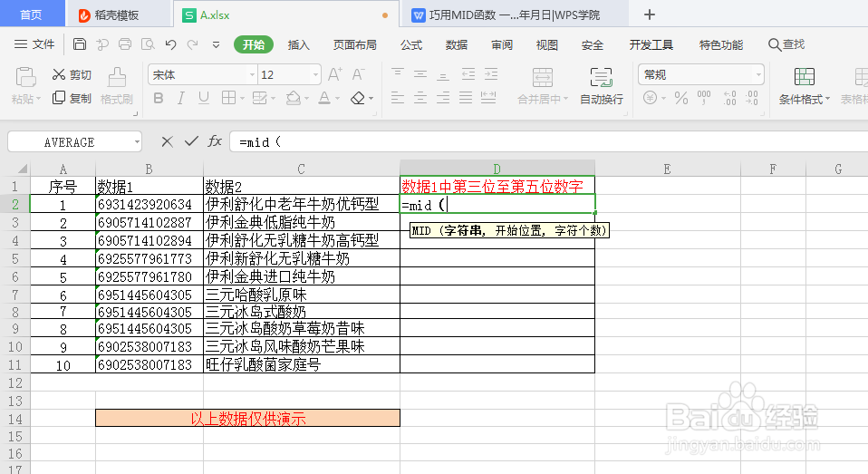868x474 pixels.
Task: Click the Save icon in quick access toolbar
Action: click(x=80, y=44)
